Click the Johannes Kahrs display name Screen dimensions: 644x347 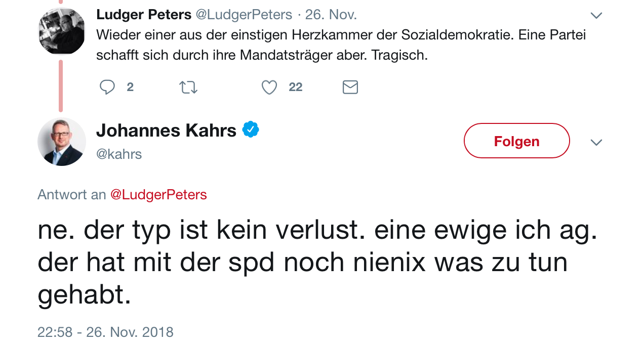click(x=166, y=131)
